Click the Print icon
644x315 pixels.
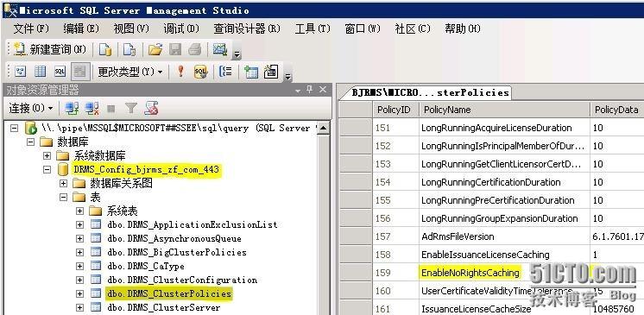(x=195, y=50)
